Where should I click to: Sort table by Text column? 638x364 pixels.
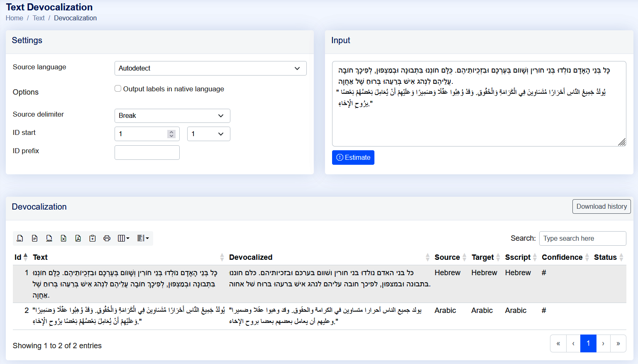pos(129,257)
